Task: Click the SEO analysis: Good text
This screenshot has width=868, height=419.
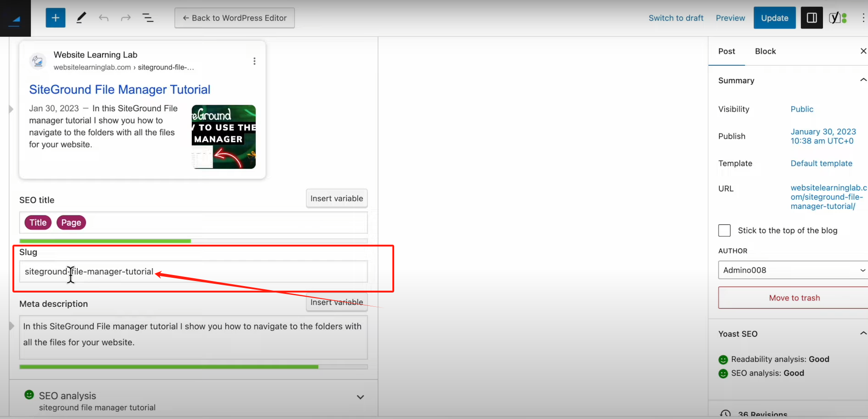Action: [x=768, y=373]
